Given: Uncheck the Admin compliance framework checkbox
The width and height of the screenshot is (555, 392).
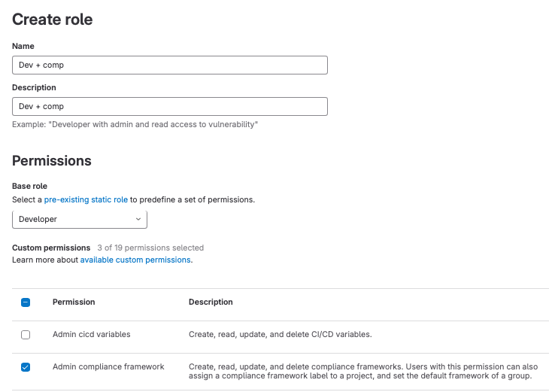Looking at the screenshot, I should (26, 367).
